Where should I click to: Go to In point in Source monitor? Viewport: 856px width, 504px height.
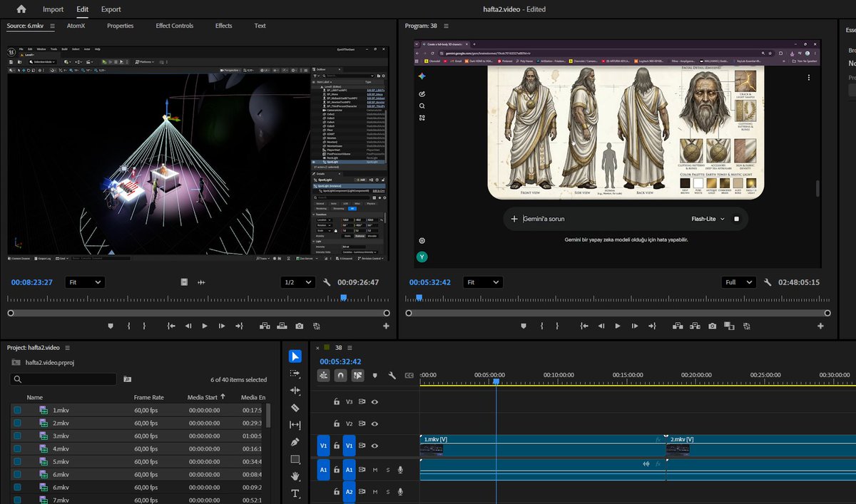pos(171,326)
